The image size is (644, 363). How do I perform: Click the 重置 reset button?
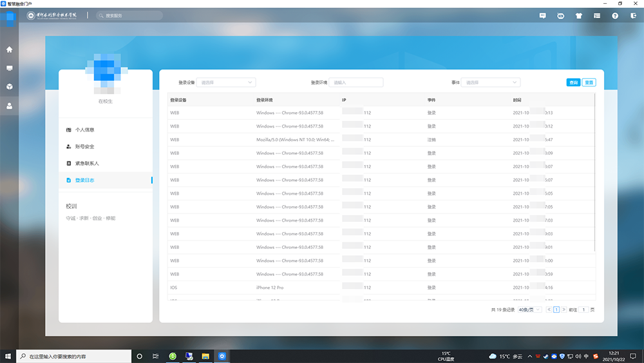point(589,83)
